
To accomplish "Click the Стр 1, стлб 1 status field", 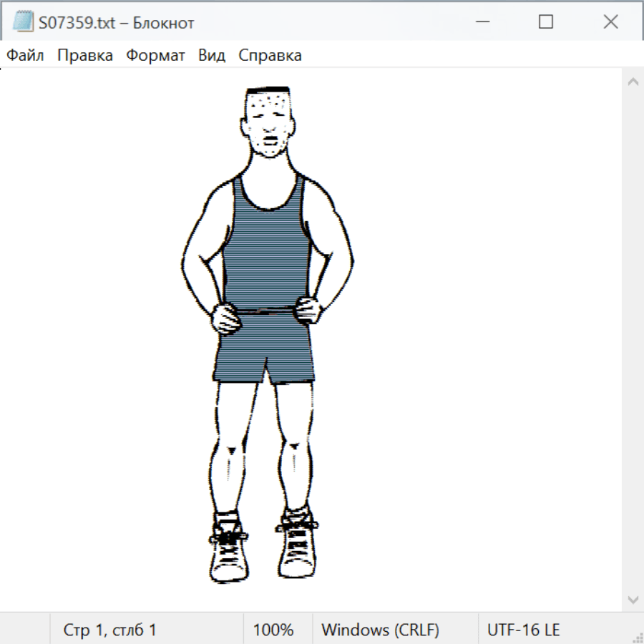I will 110,630.
